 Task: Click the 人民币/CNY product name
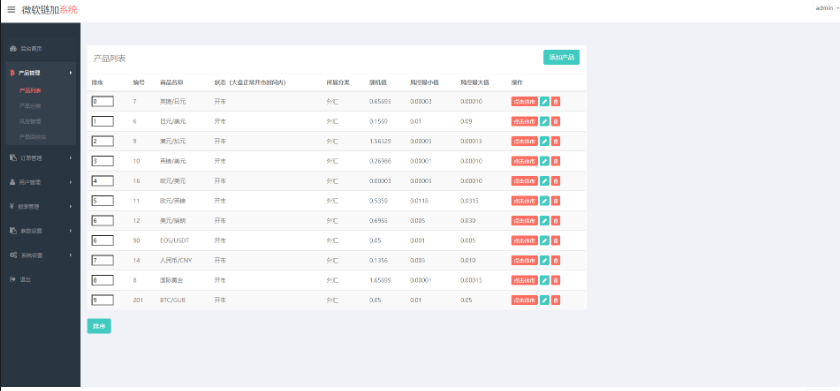(175, 260)
